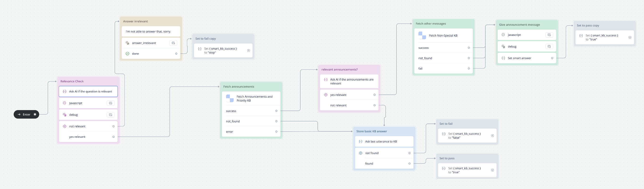Click the 'not relevant' port in relevant announcements?
This screenshot has width=644, height=189.
(375, 105)
